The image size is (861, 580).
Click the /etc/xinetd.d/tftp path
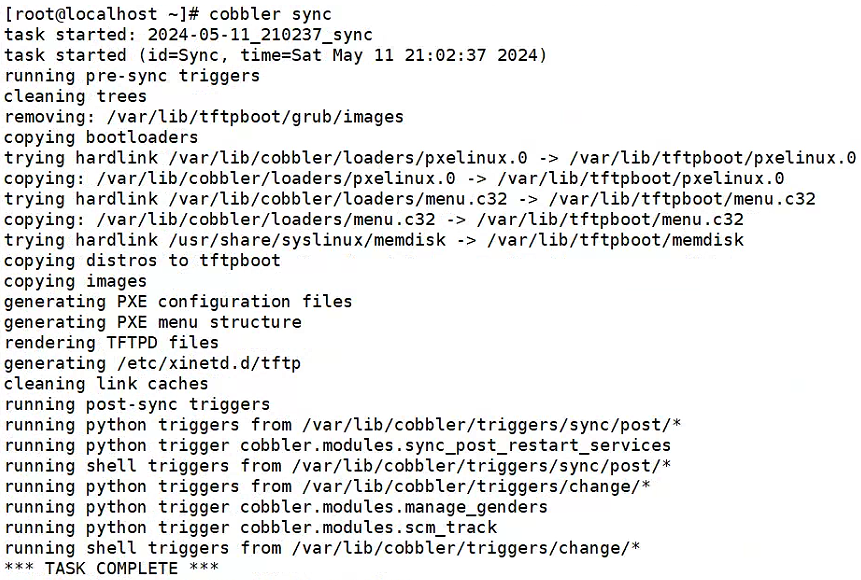tap(209, 363)
